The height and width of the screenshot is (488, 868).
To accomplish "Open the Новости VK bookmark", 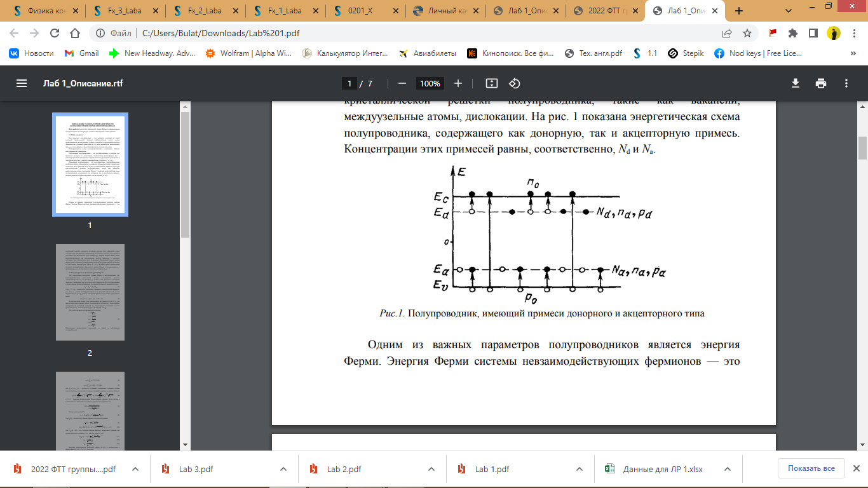I will point(32,53).
